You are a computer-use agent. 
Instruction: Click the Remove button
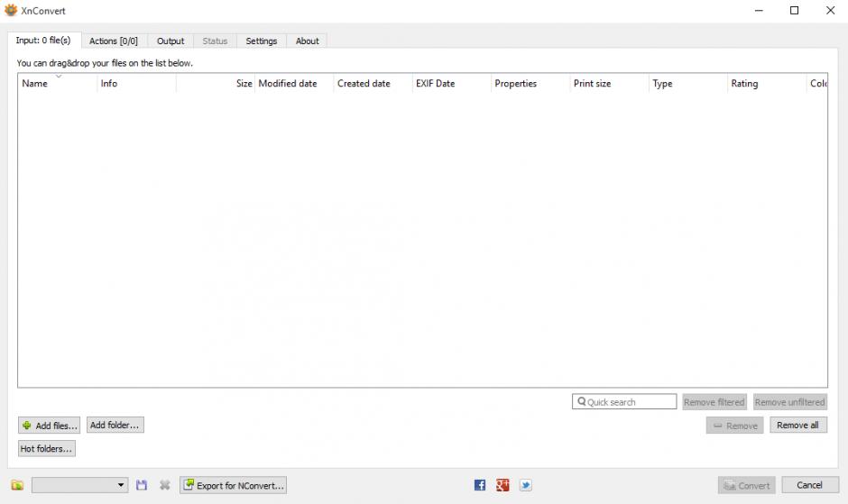(735, 426)
